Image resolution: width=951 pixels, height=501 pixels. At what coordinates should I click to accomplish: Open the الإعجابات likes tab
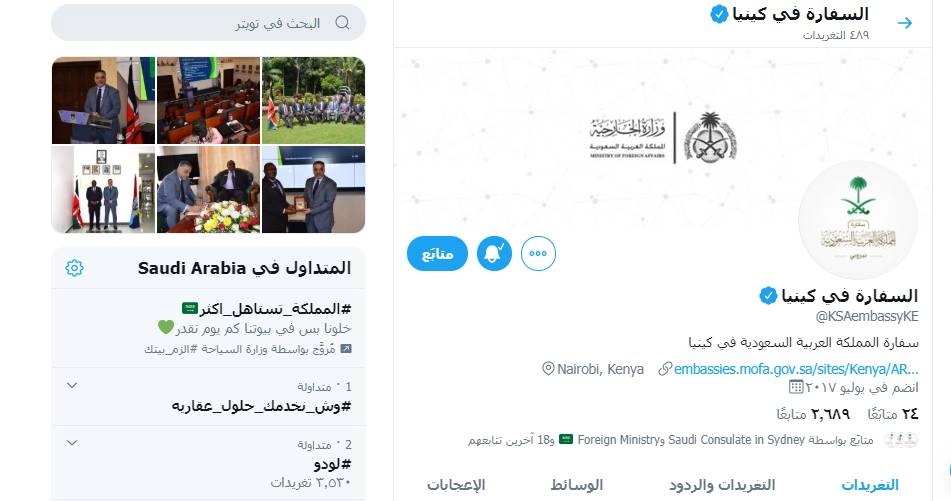pyautogui.click(x=456, y=485)
